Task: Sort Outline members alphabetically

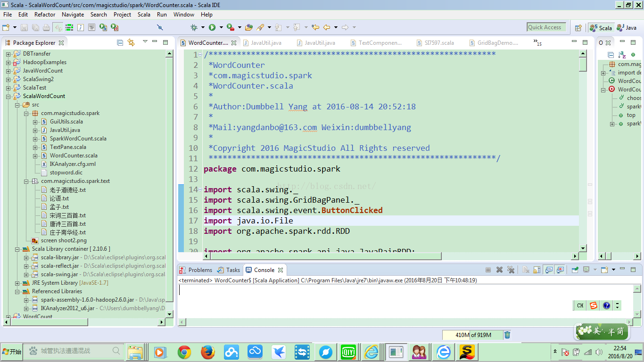Action: tap(622, 55)
